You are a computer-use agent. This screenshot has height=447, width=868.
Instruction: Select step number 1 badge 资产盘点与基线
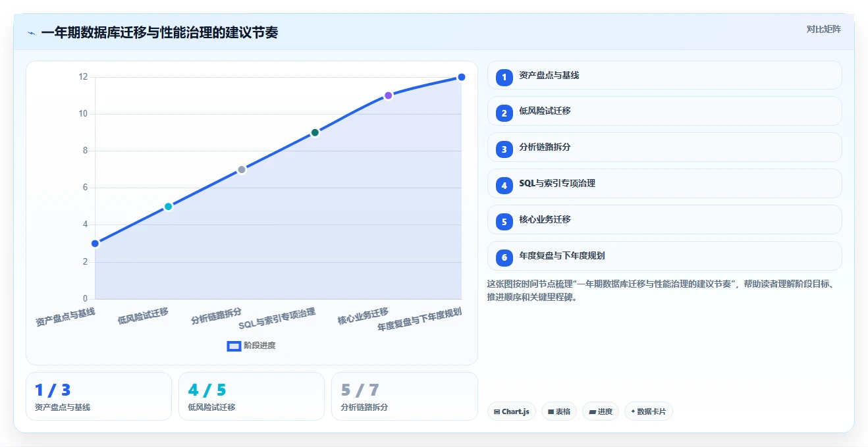click(x=504, y=77)
